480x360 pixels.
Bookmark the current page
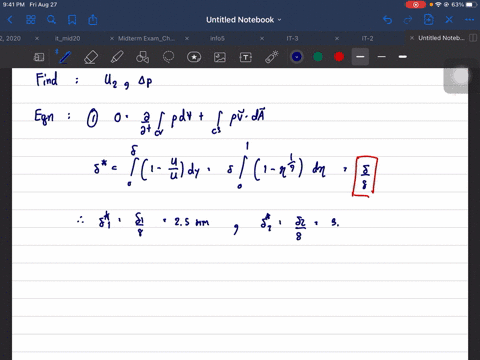tap(72, 20)
